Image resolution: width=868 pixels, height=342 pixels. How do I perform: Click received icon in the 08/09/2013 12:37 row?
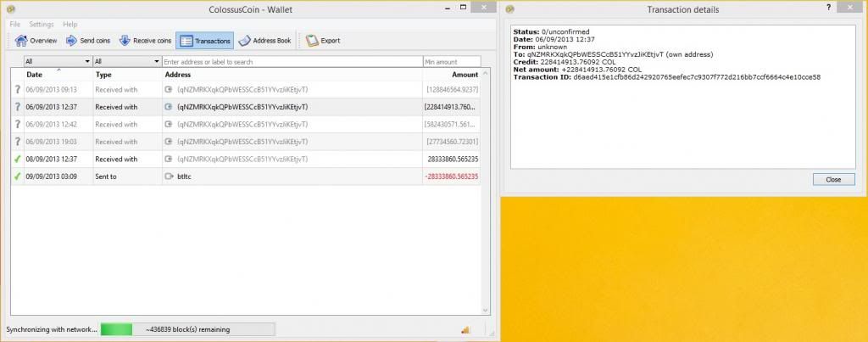(x=169, y=159)
